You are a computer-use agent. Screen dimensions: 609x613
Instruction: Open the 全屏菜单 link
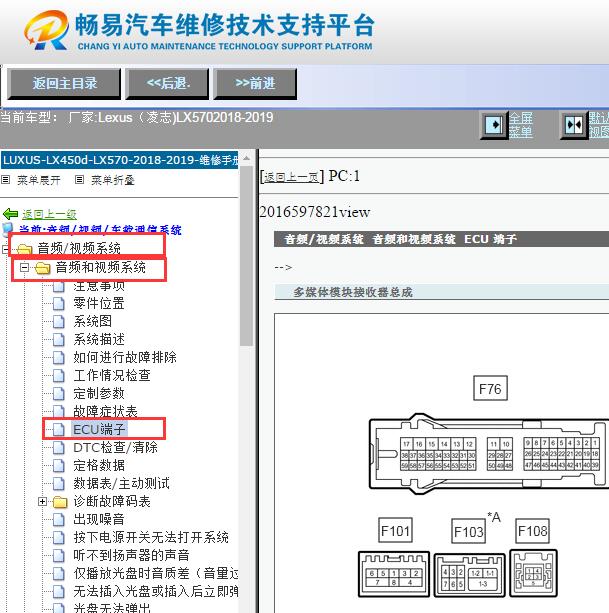521,125
